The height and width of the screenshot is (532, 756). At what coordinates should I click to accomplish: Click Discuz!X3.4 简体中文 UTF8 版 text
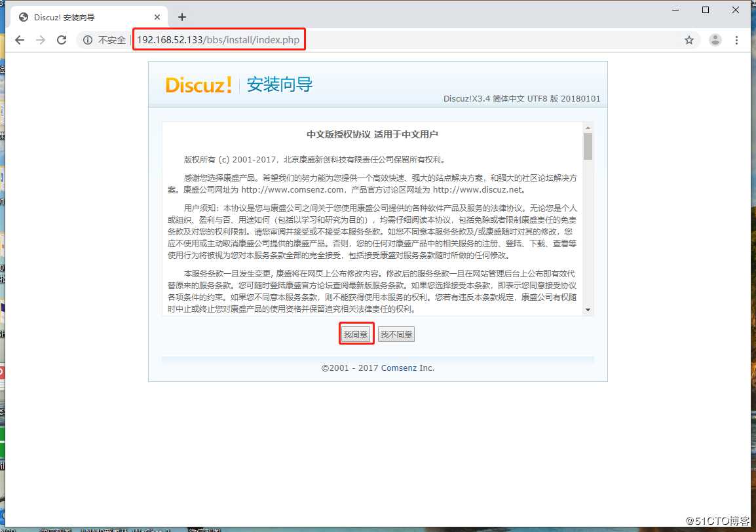tap(521, 99)
